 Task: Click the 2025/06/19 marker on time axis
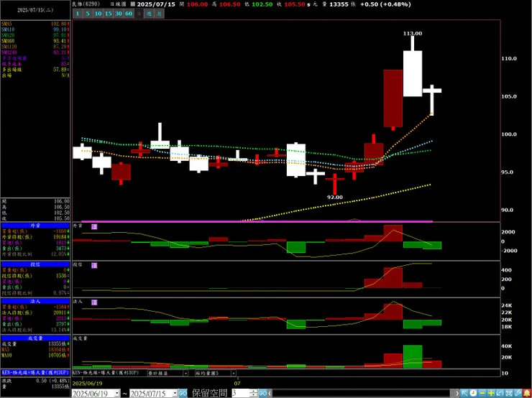88,383
